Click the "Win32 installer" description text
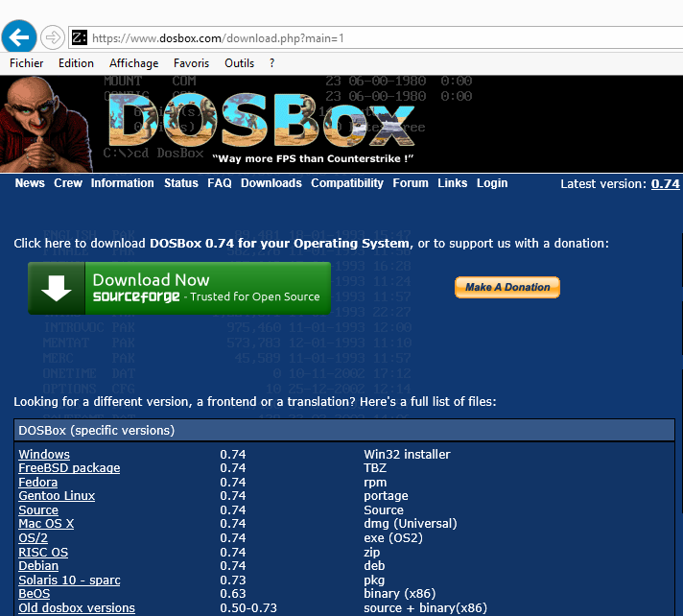This screenshot has height=616, width=683. [x=407, y=455]
